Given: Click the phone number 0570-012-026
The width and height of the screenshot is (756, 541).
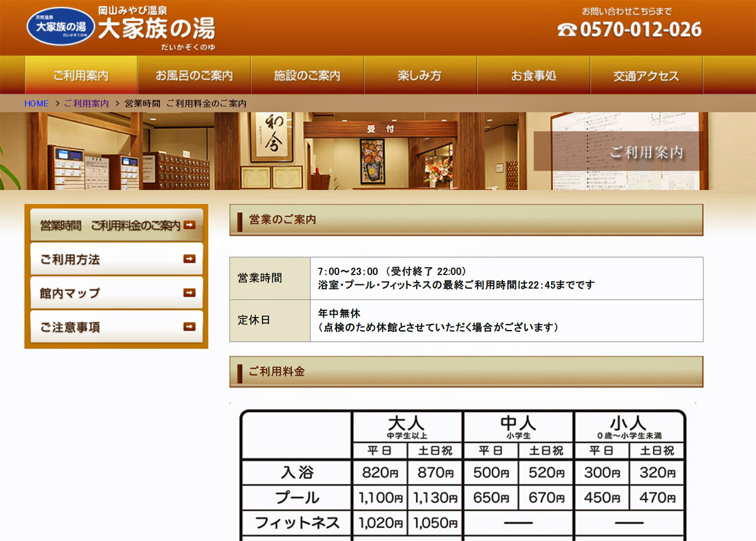Looking at the screenshot, I should coord(641,30).
